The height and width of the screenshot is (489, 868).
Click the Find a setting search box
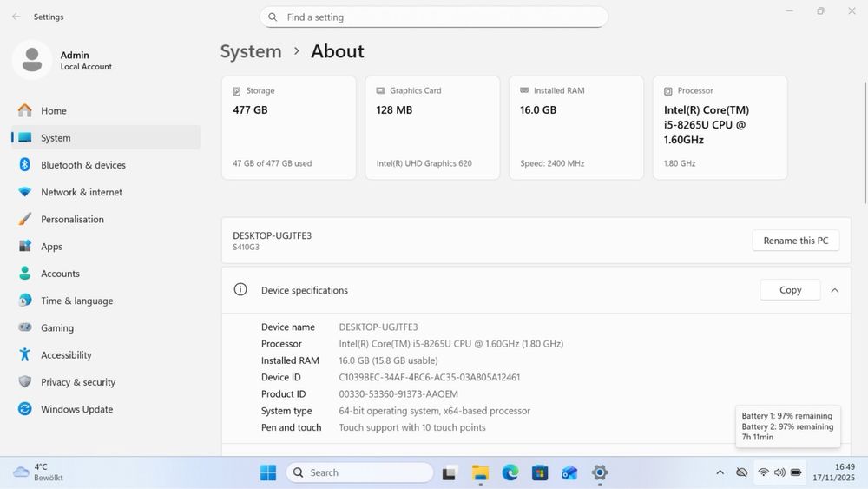[434, 17]
